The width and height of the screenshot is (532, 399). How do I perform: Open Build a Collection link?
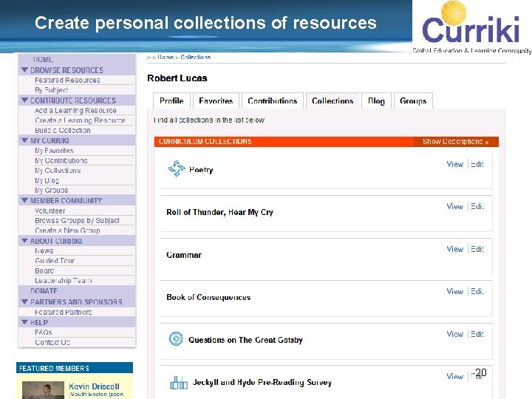coord(62,130)
